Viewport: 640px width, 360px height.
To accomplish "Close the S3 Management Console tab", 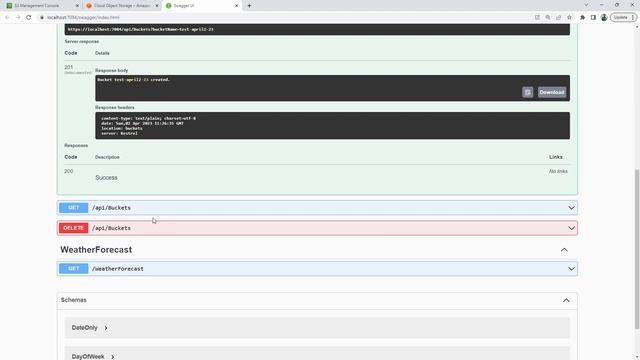I will click(x=77, y=6).
